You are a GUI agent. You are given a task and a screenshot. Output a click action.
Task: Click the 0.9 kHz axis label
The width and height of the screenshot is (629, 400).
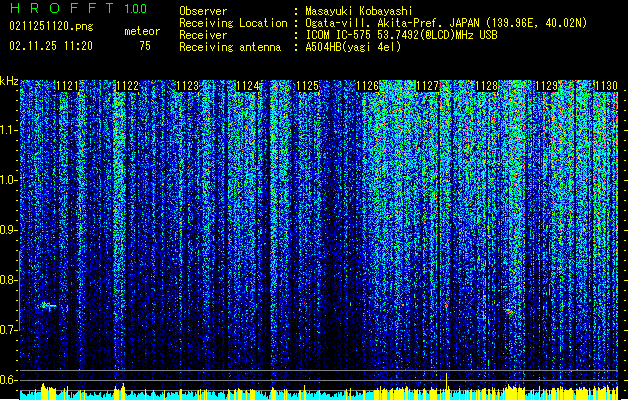8,230
